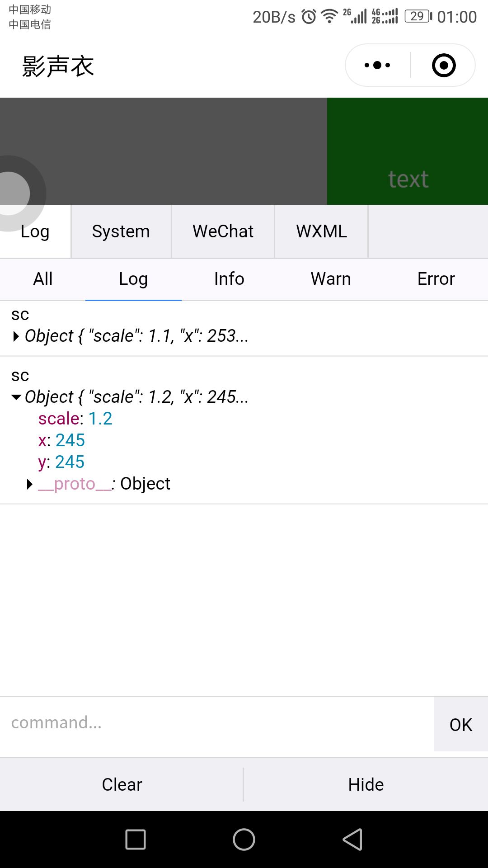Clear the console log

coord(122,784)
